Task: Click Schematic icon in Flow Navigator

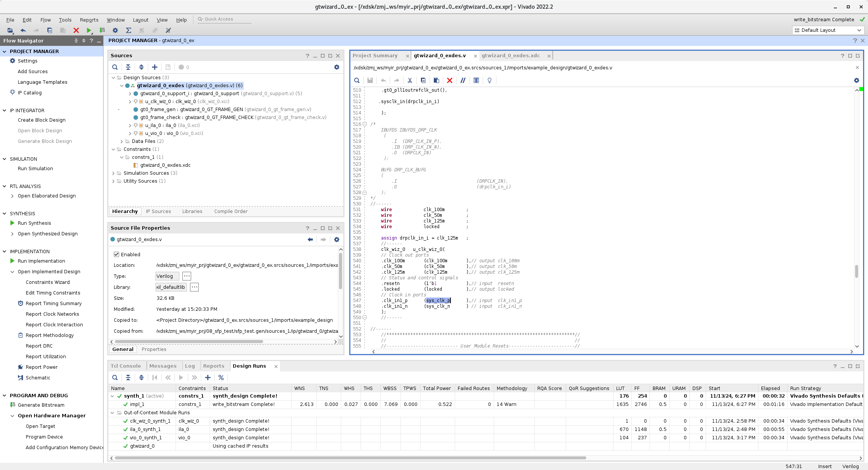Action: point(20,378)
